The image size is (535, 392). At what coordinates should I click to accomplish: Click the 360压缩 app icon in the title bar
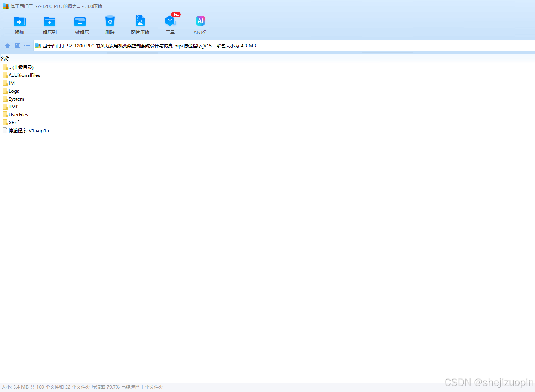coord(6,6)
